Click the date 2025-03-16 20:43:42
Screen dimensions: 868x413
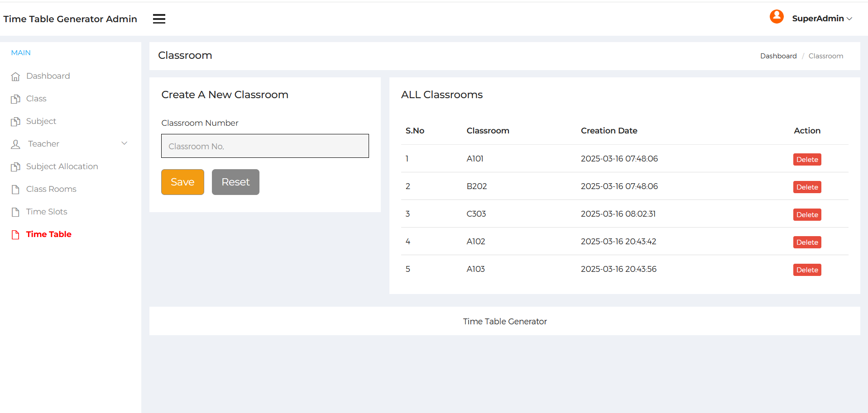coord(619,242)
